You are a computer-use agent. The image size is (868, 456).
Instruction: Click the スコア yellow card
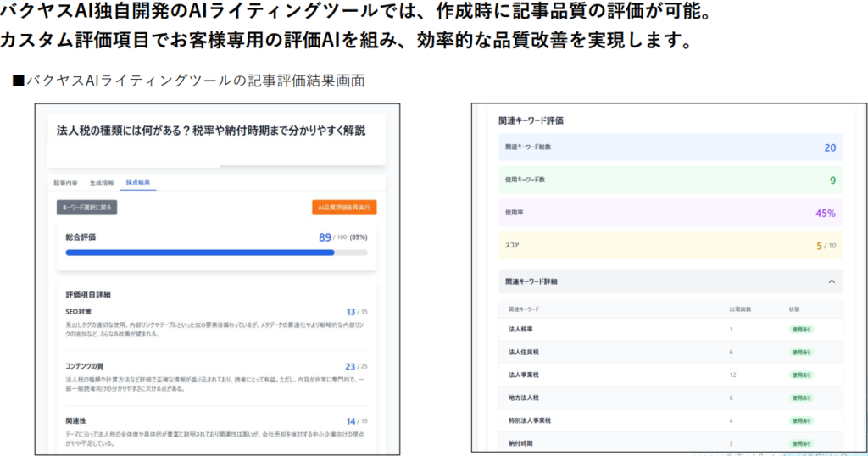click(x=670, y=246)
